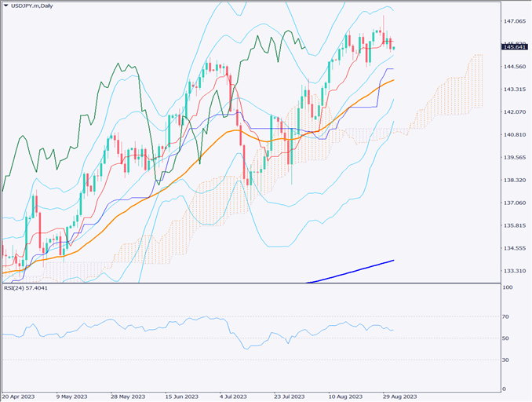Click the 15 Jun 2023 date label
The width and height of the screenshot is (532, 402).
[x=180, y=396]
